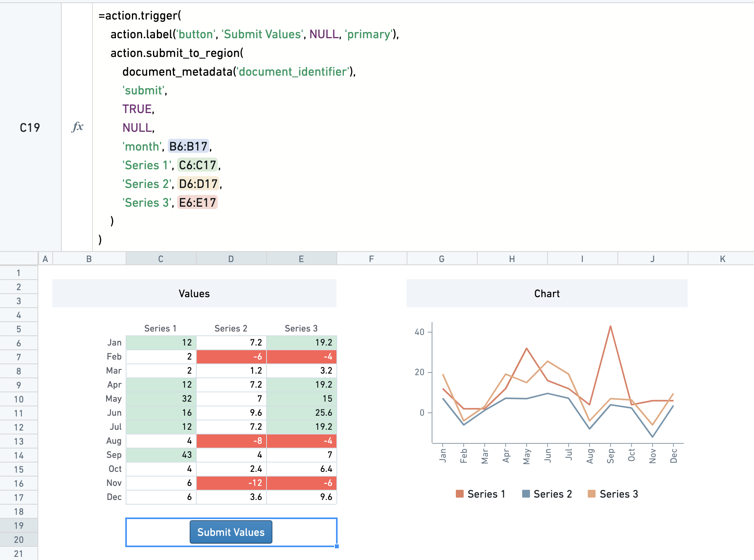The height and width of the screenshot is (560, 754).
Task: Select column D header
Action: pos(231,259)
